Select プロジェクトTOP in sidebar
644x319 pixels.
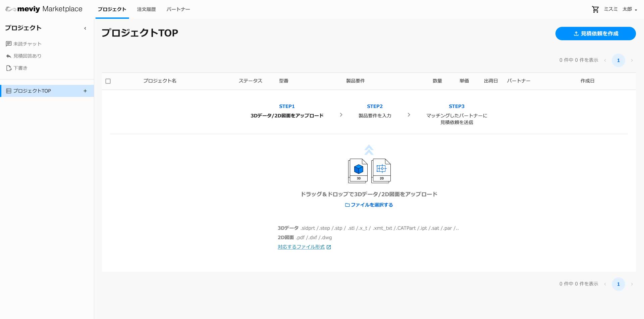pos(47,91)
